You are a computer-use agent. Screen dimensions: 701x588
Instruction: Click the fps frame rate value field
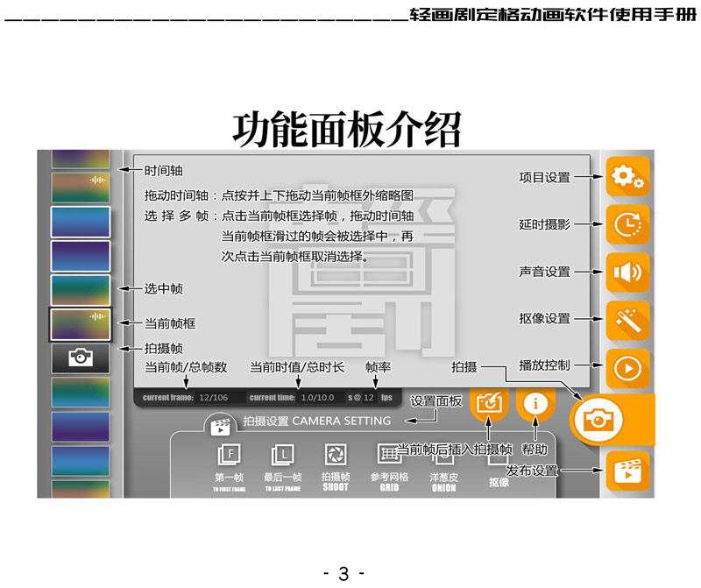(x=370, y=398)
